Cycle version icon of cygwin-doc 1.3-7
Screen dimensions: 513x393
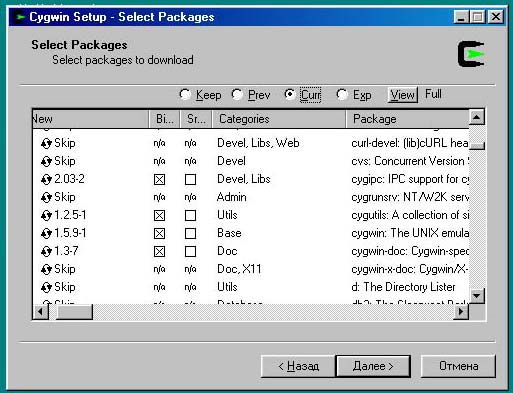coord(46,252)
